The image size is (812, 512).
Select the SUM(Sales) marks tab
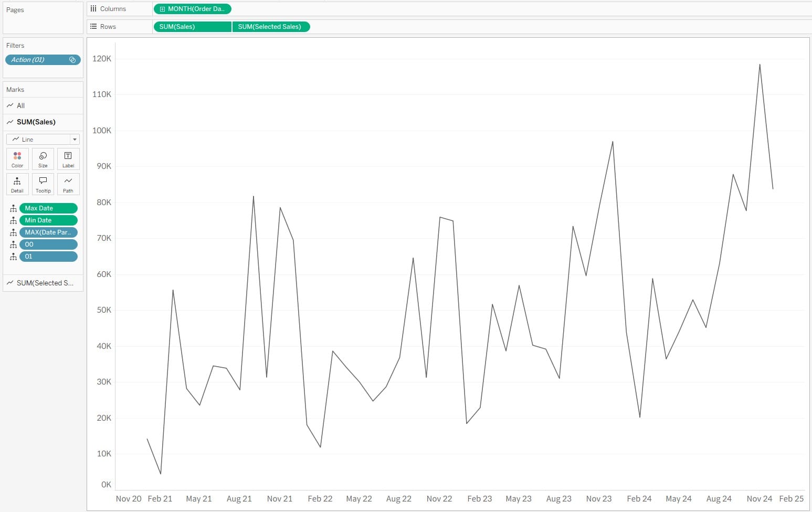pos(36,122)
